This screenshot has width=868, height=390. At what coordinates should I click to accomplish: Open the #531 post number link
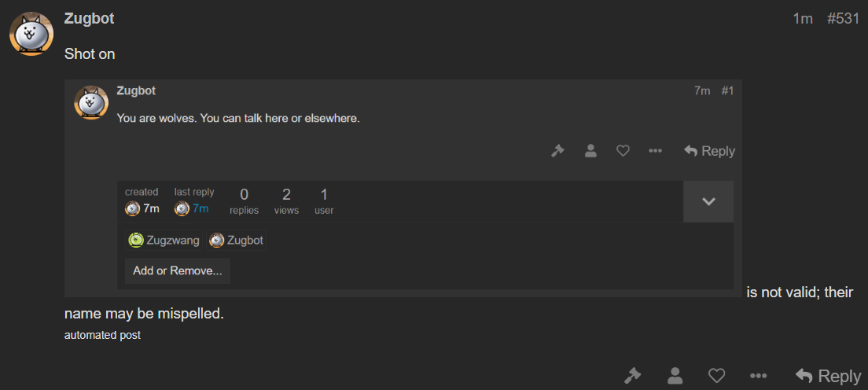tap(843, 19)
